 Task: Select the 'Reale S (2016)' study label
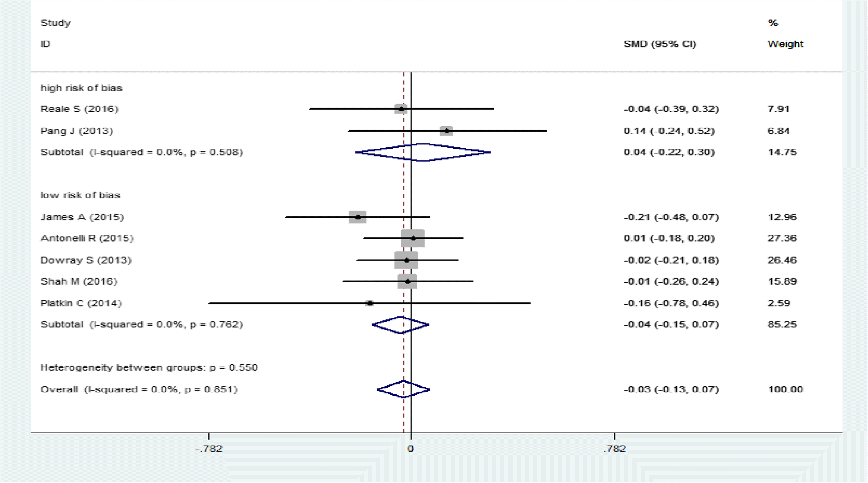click(79, 109)
